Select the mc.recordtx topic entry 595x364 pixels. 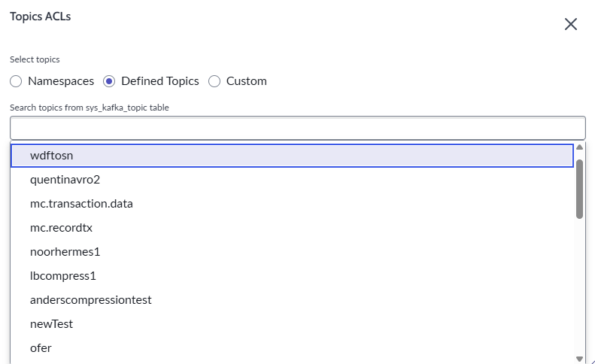coord(61,228)
